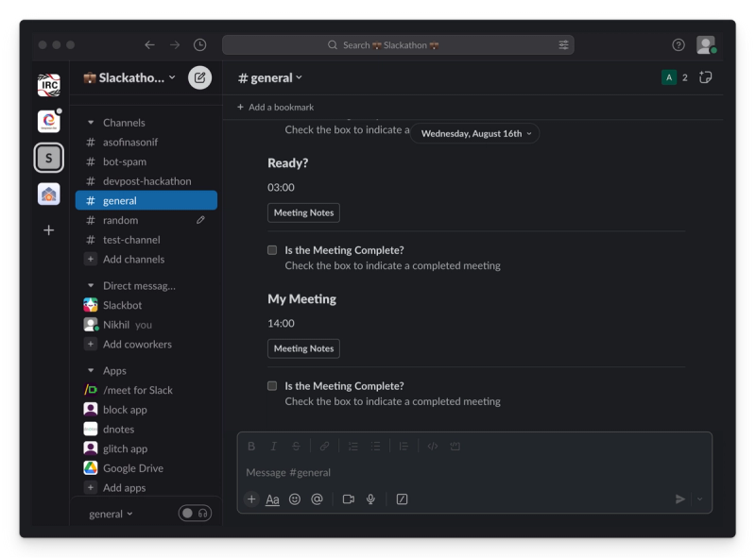
Task: Switch to the house-logo workspace
Action: point(49,194)
